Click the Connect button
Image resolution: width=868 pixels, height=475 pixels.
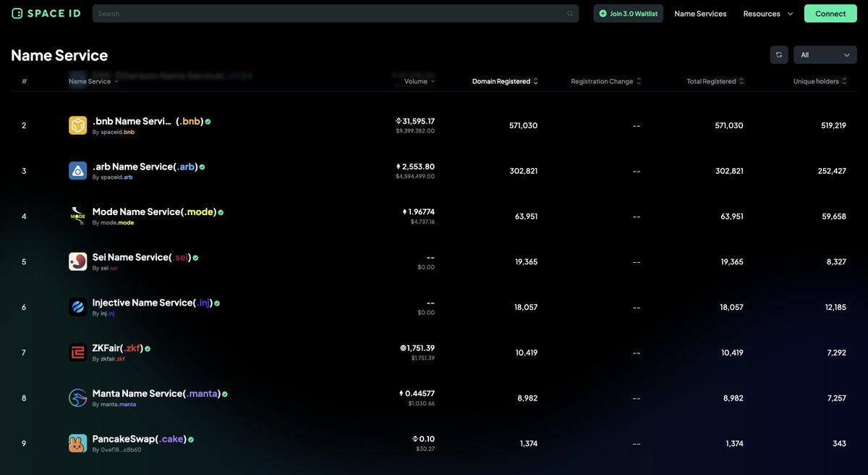pyautogui.click(x=830, y=14)
